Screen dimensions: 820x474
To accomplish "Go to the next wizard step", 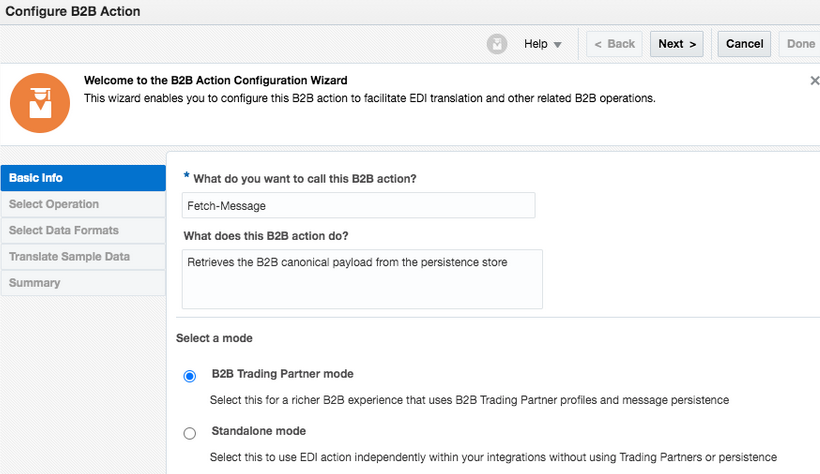I will click(x=677, y=44).
